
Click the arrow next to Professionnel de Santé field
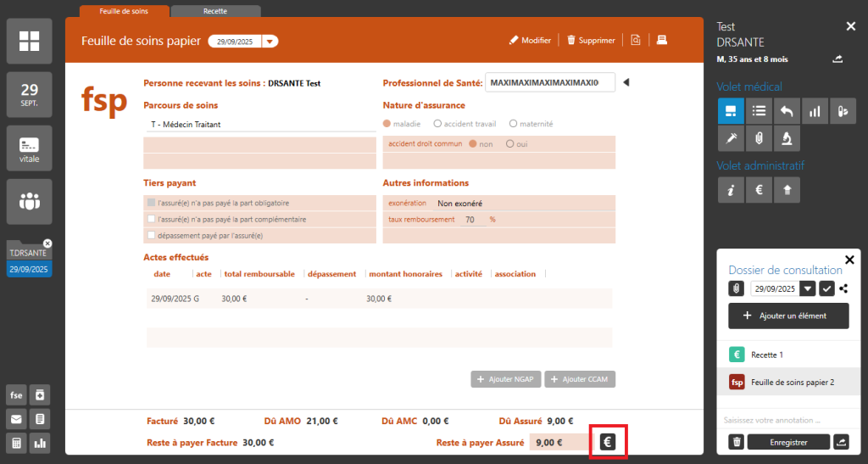(x=626, y=82)
